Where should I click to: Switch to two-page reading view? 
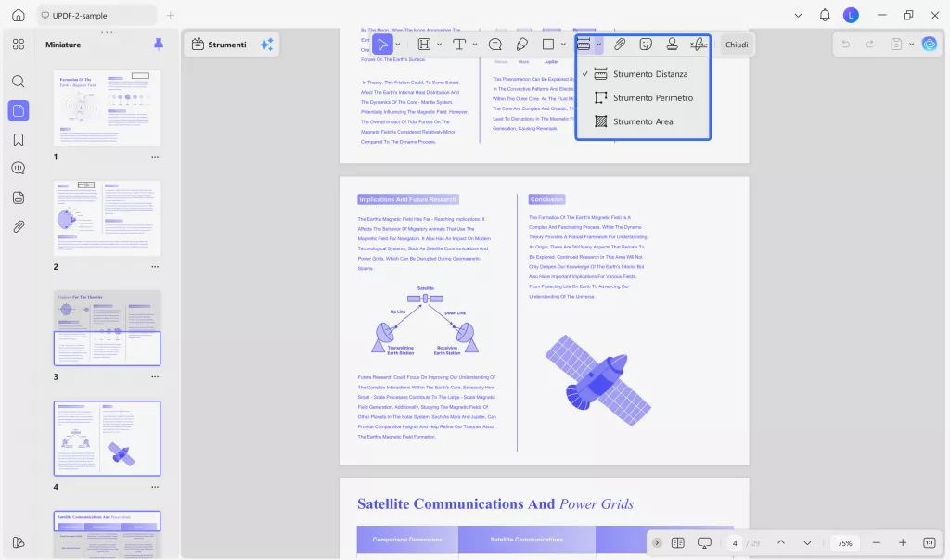[x=678, y=543]
